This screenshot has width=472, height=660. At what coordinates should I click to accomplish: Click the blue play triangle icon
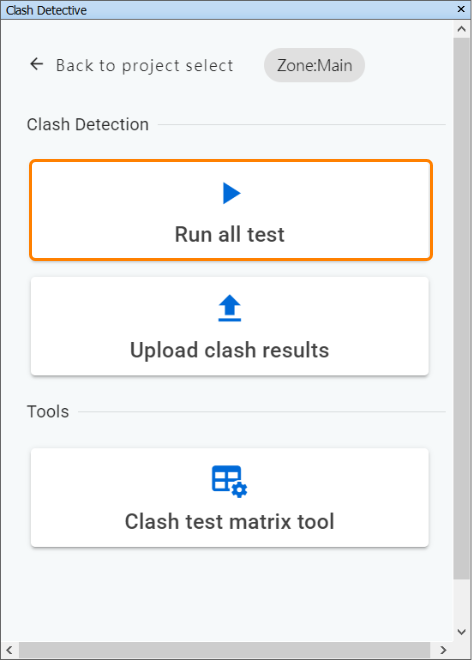click(x=231, y=193)
